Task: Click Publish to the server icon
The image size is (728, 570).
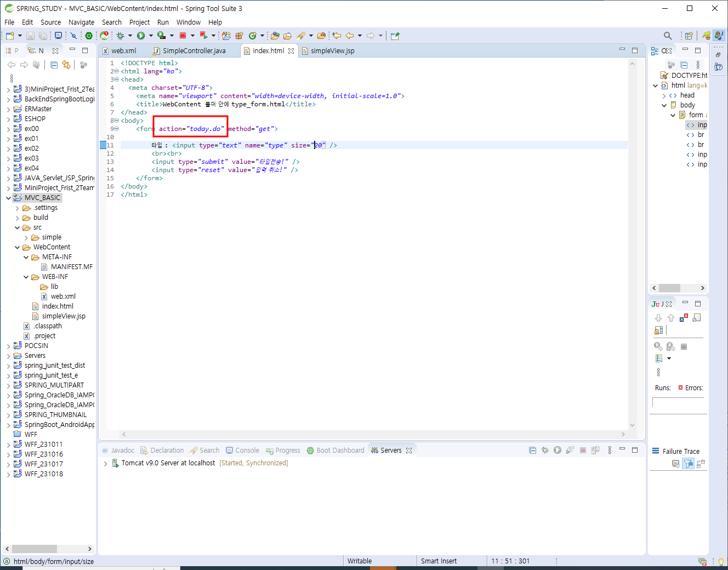Action: pyautogui.click(x=595, y=450)
